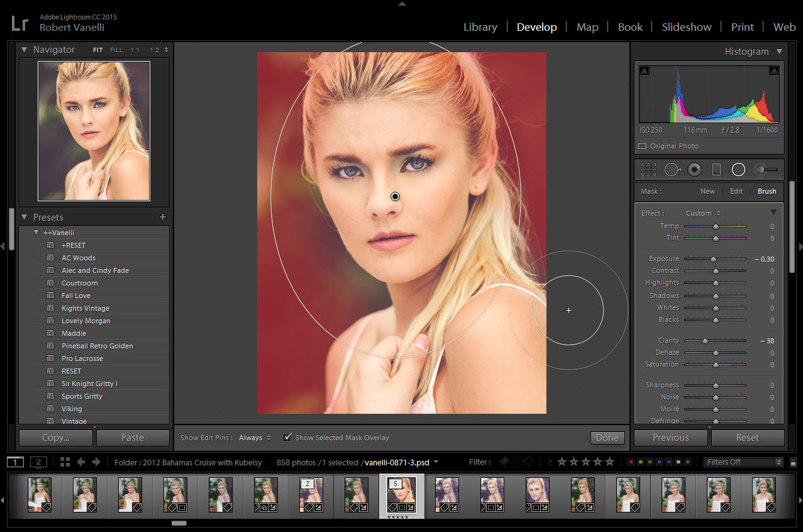Open Grid view from the filmstrip bar
The image size is (803, 532).
click(65, 462)
